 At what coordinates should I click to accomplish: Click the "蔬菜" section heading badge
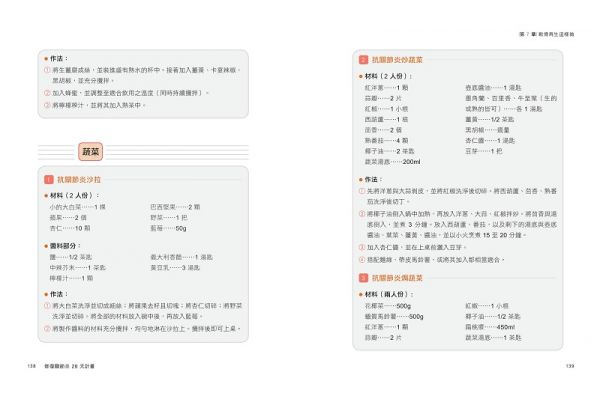(x=90, y=152)
